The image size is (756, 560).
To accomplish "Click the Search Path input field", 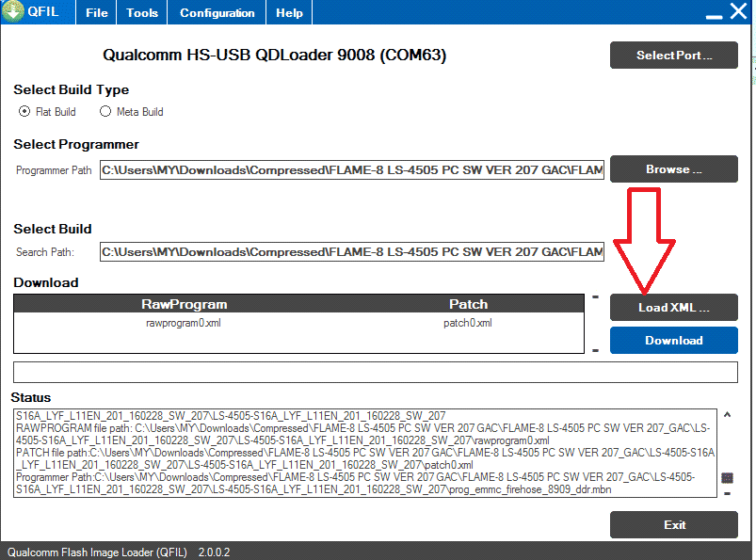I will point(352,252).
